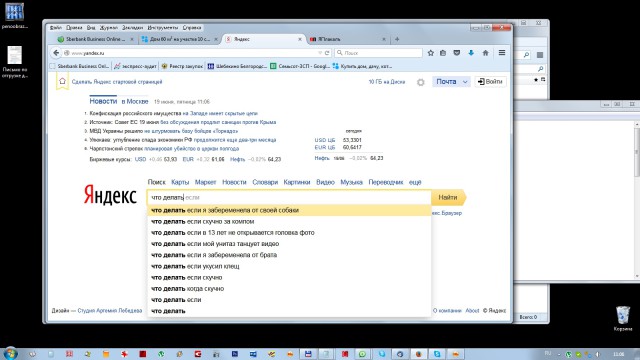
Task: Open the downloads arrow icon
Action: 471,53
